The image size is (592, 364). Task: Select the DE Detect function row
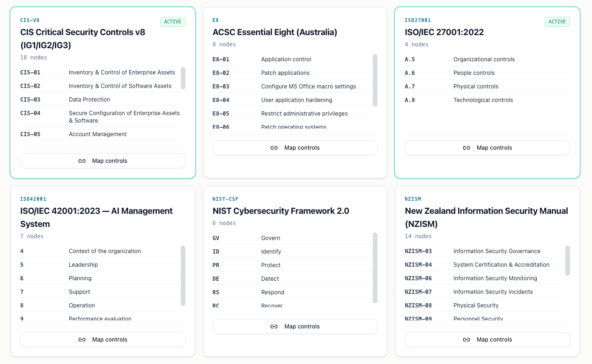click(x=293, y=279)
